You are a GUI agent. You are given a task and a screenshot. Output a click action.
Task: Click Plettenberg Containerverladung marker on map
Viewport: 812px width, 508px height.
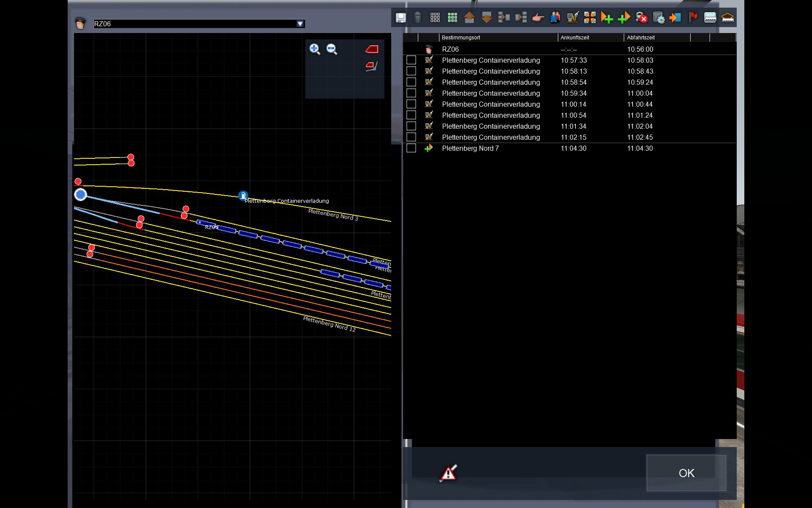[x=243, y=196]
